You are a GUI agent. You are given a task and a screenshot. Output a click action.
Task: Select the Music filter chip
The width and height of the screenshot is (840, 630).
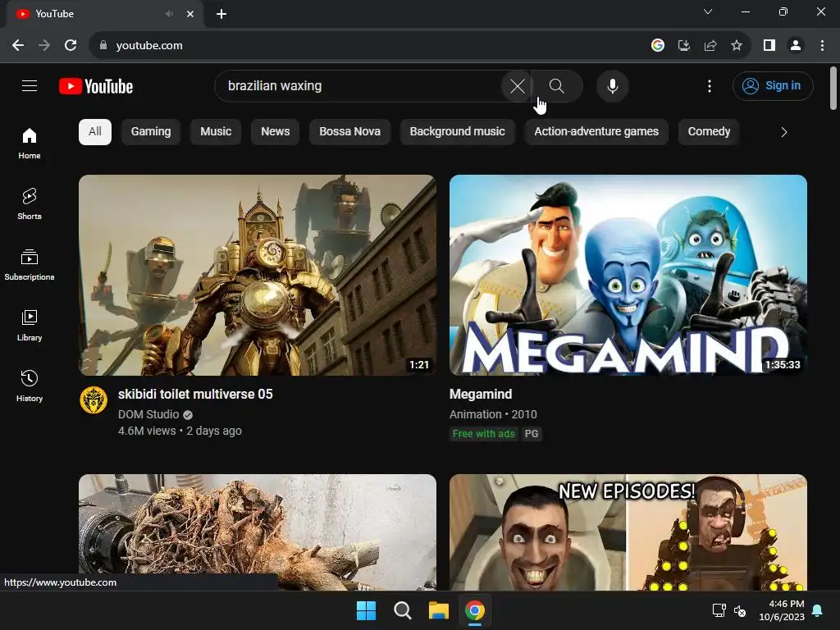(x=216, y=132)
